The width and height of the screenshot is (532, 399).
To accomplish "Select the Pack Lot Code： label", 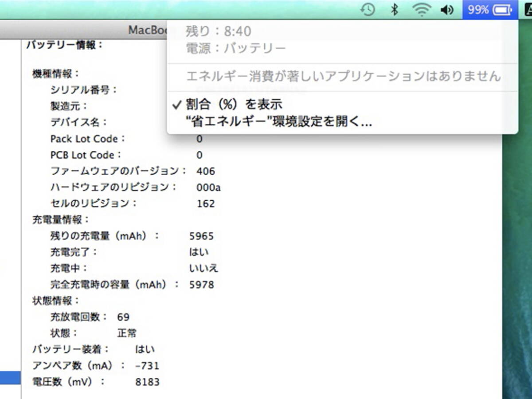I will click(88, 139).
